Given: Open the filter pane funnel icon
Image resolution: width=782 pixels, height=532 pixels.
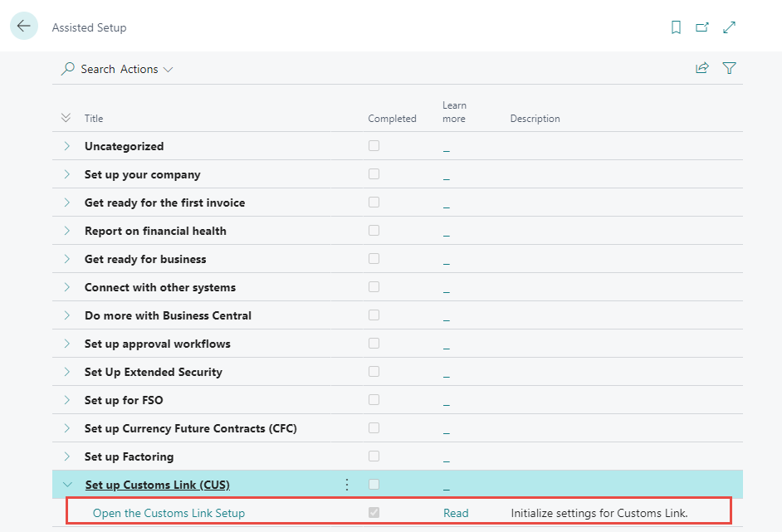Looking at the screenshot, I should point(729,69).
